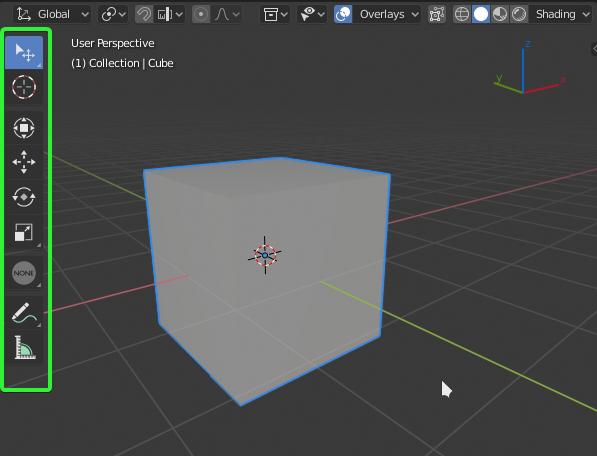Toggle X-ray display mode

click(437, 14)
